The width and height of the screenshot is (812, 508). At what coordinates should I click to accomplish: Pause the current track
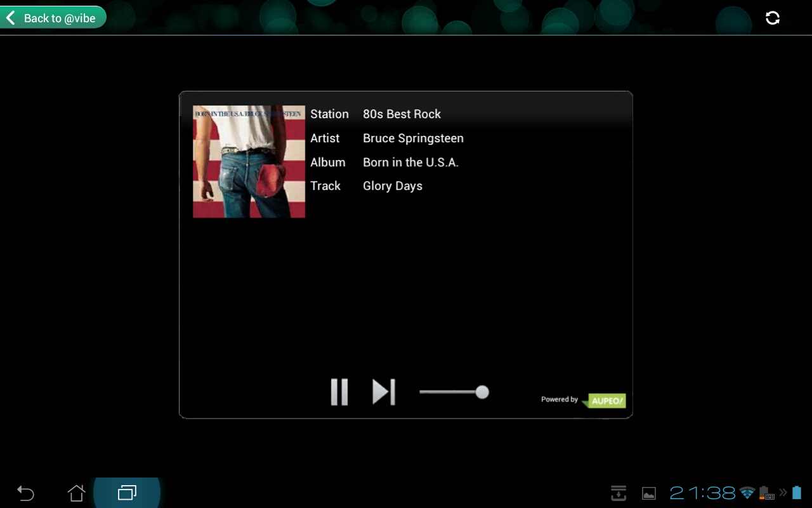[x=339, y=392]
